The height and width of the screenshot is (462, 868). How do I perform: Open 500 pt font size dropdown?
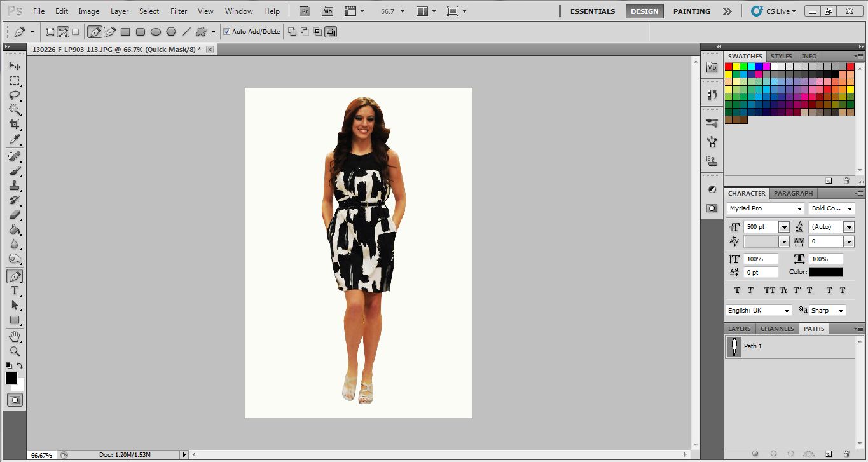(x=784, y=227)
